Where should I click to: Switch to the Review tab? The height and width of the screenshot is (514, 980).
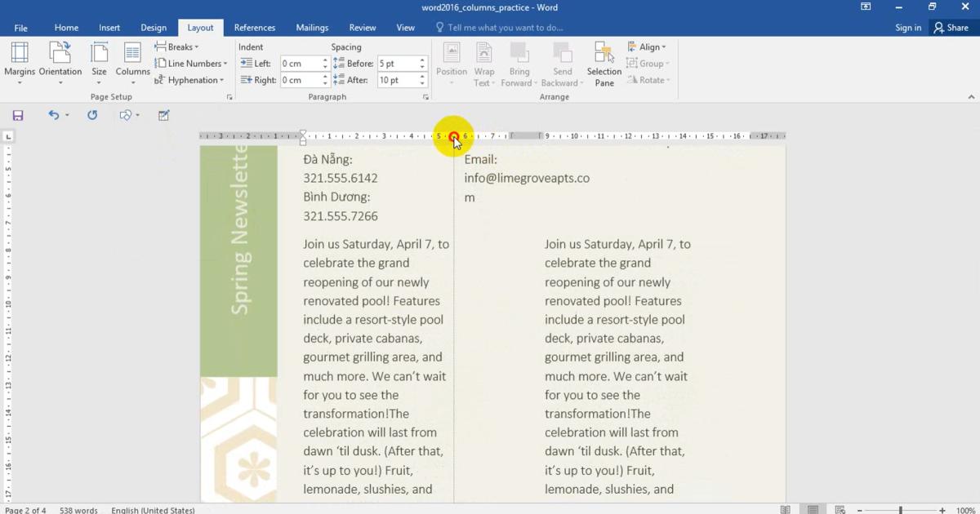[x=363, y=28]
